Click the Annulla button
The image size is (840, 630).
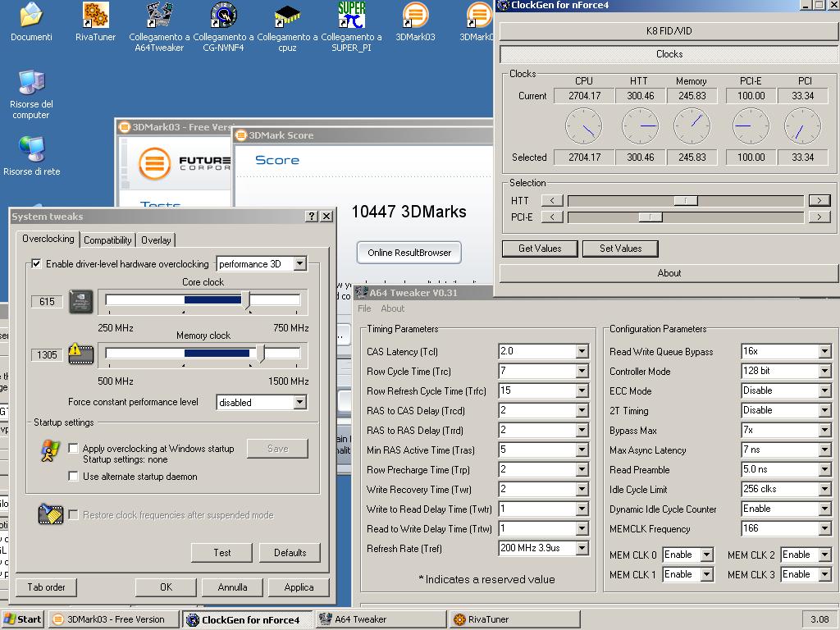[232, 587]
